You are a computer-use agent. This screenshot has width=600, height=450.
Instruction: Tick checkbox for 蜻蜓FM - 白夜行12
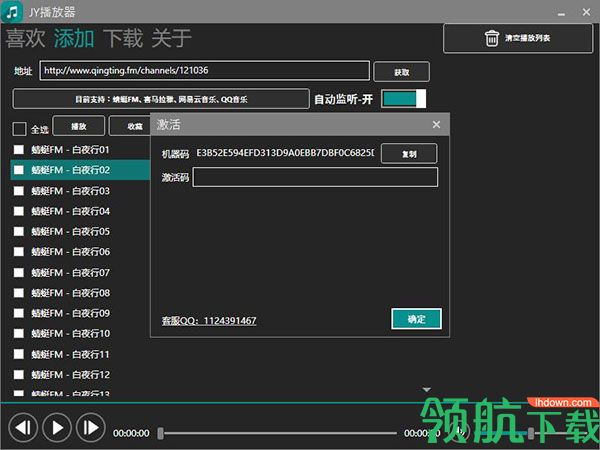18,374
